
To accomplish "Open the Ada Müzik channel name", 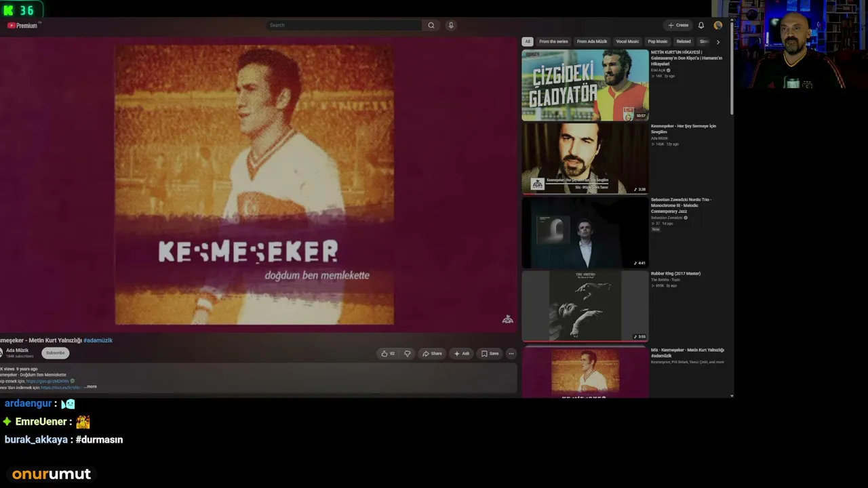I will 17,350.
